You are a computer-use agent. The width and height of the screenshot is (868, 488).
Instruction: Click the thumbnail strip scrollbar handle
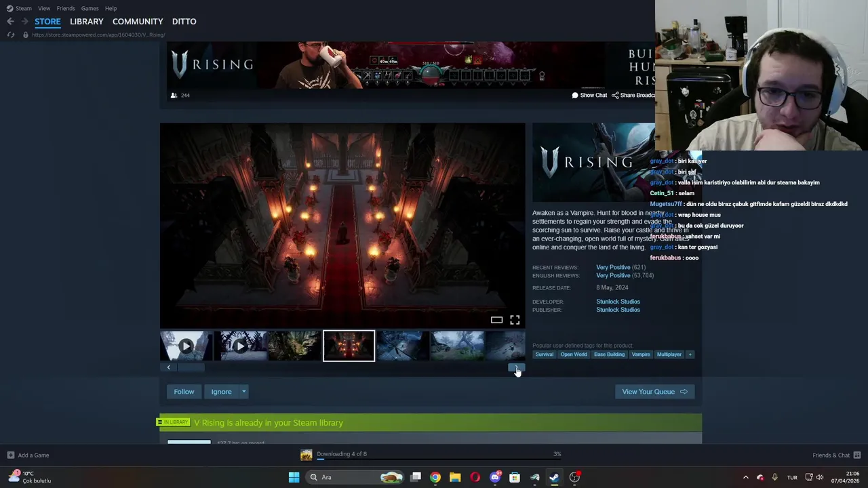pos(191,367)
